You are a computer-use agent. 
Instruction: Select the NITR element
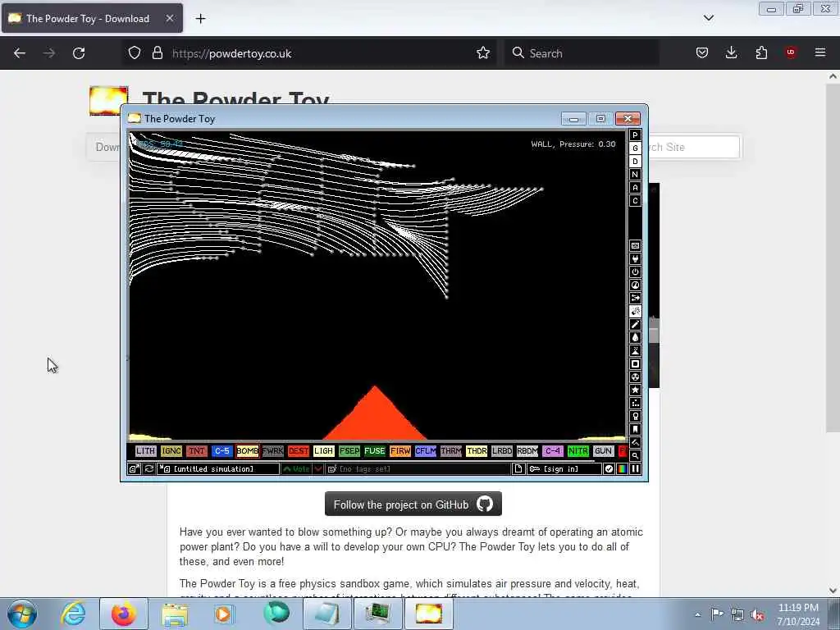click(x=577, y=451)
